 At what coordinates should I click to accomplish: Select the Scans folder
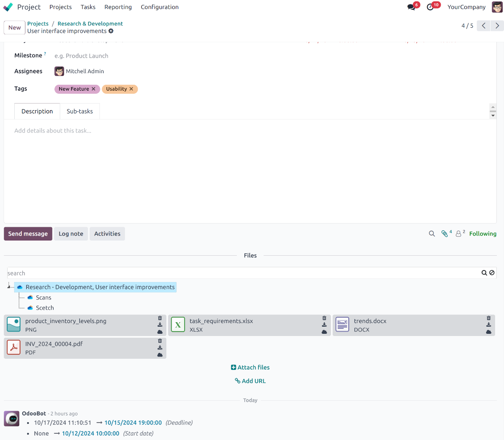pos(43,298)
